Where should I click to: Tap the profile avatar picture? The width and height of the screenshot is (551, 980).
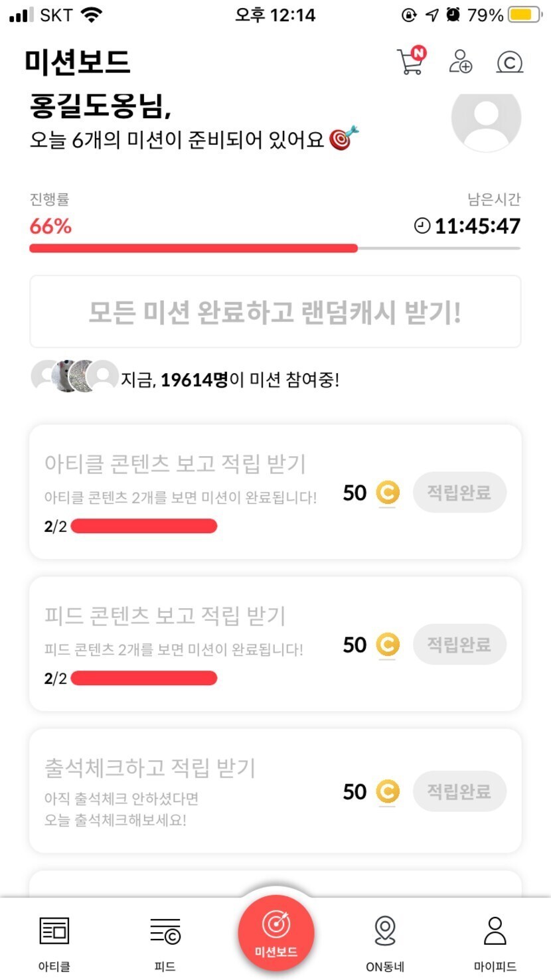pos(486,120)
